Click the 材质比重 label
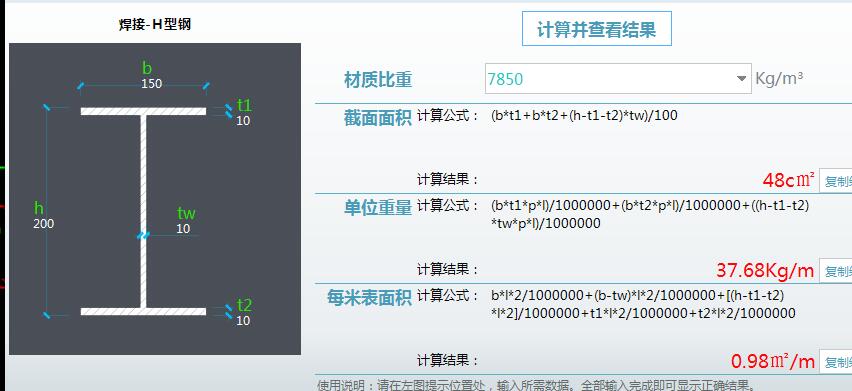The width and height of the screenshot is (852, 391). tap(378, 80)
